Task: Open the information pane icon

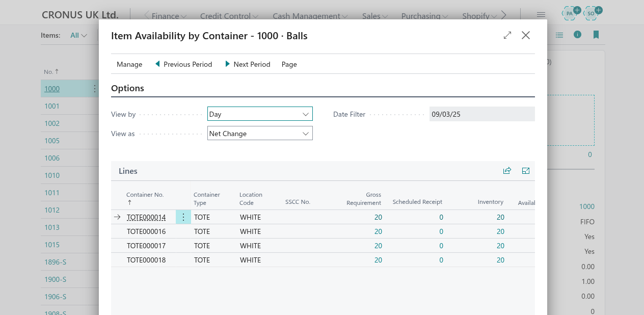Action: 577,35
